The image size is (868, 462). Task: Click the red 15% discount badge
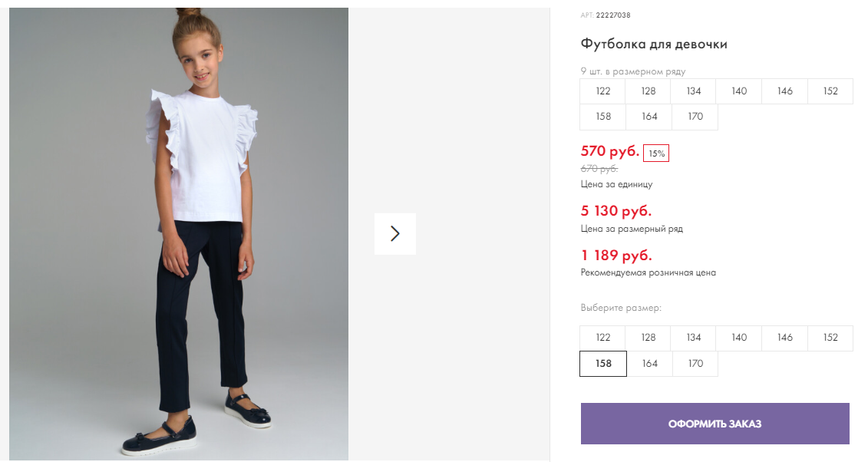coord(656,153)
